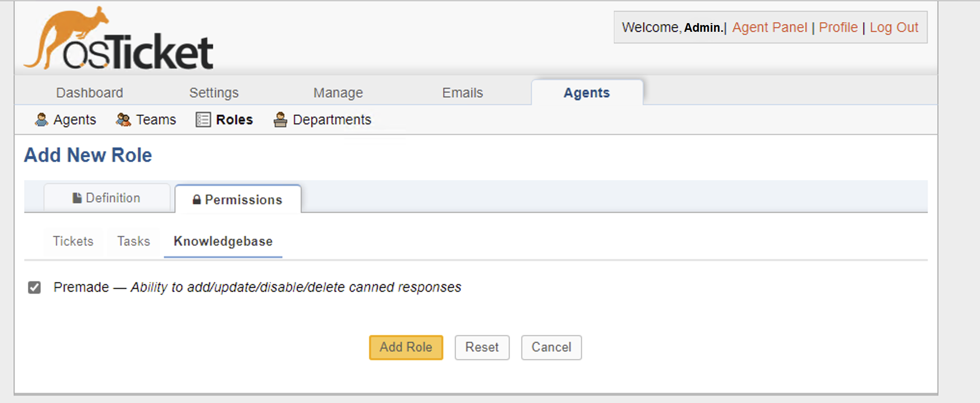Viewport: 980px width, 403px height.
Task: Click the Reset button
Action: [482, 347]
